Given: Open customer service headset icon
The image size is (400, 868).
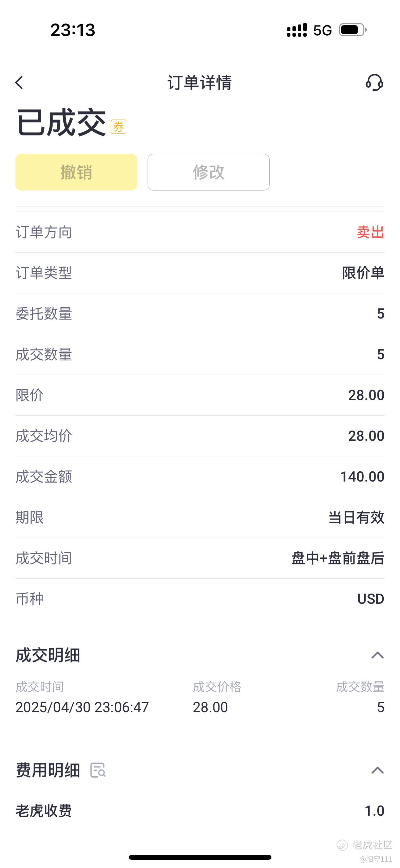Looking at the screenshot, I should coord(374,83).
